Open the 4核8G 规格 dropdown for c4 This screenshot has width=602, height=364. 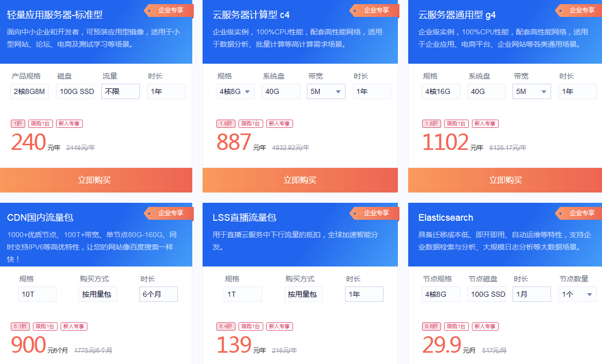(235, 92)
